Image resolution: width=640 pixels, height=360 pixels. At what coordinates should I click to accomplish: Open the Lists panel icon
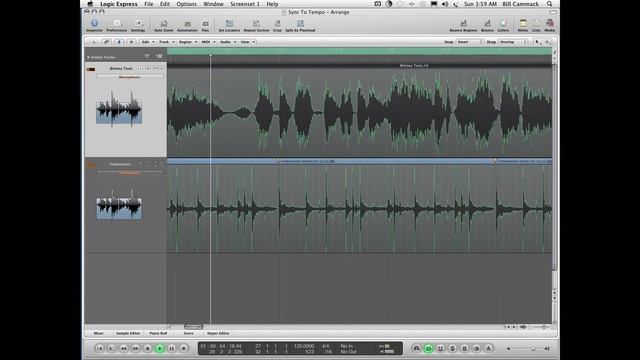pos(536,25)
